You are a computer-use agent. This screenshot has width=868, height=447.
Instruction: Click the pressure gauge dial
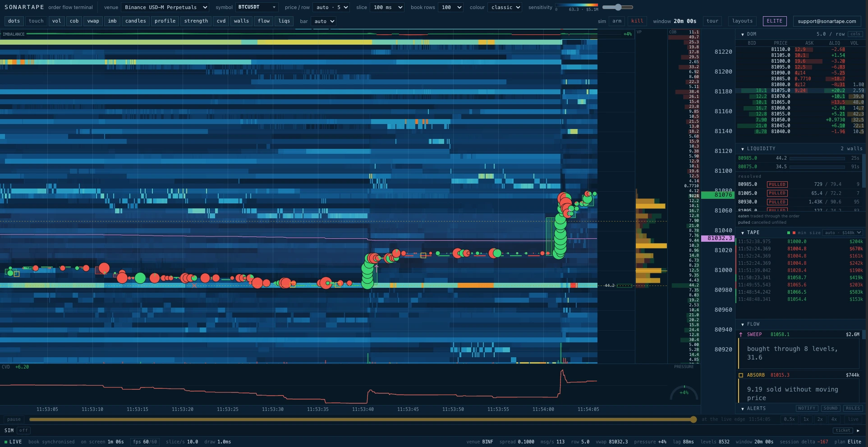click(684, 393)
